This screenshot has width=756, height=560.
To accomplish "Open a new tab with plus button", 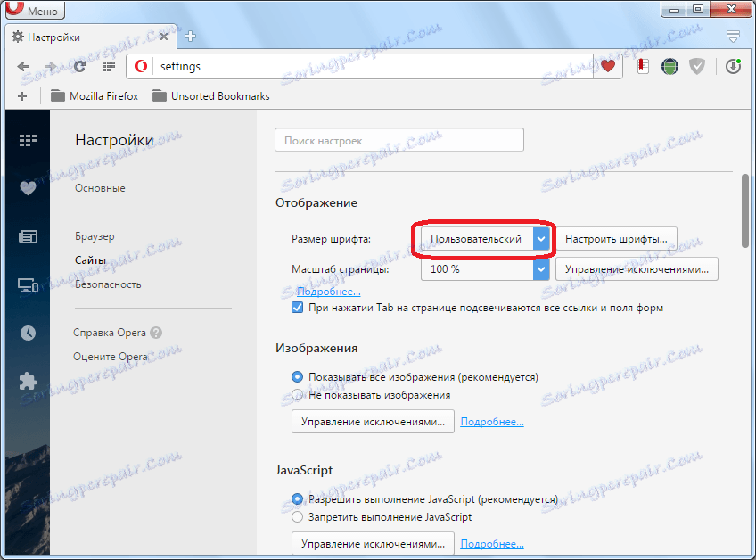I will (x=191, y=37).
